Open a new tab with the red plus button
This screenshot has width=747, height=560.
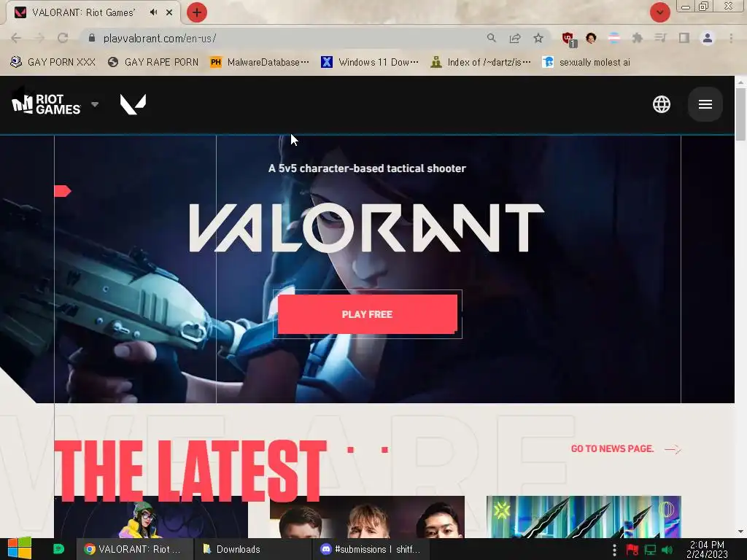(197, 12)
